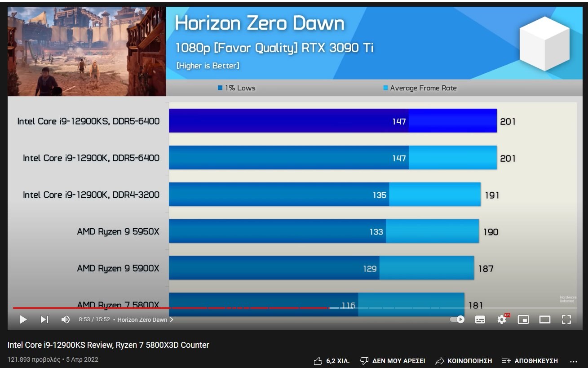The width and height of the screenshot is (588, 368).
Task: Click the 8:53 / 15:52 time display
Action: click(x=94, y=320)
